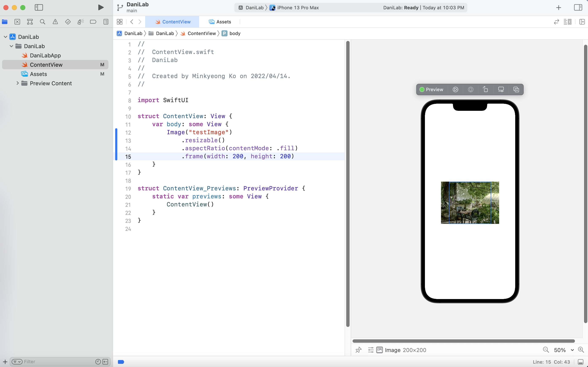
Task: Open the Issue navigator warning icon
Action: pyautogui.click(x=55, y=22)
